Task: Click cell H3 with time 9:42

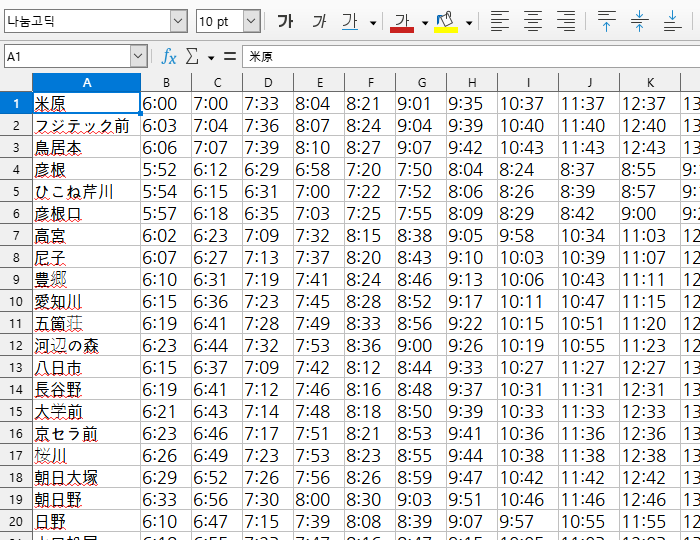Action: pos(472,147)
